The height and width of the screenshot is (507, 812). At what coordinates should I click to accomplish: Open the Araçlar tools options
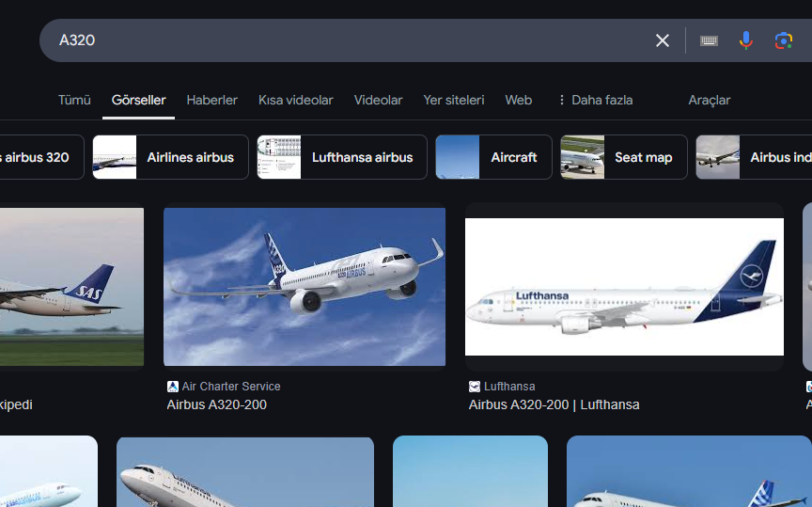tap(709, 100)
